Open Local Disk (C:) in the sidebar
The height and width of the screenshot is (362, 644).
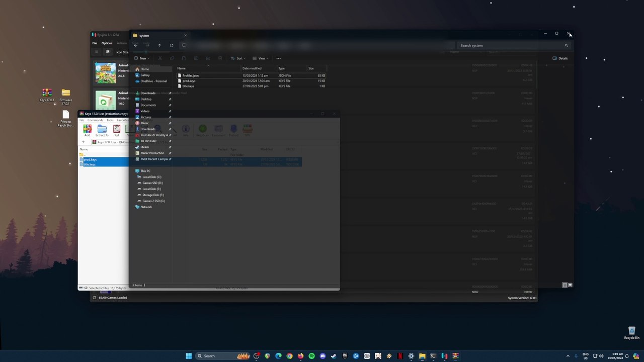tap(151, 177)
